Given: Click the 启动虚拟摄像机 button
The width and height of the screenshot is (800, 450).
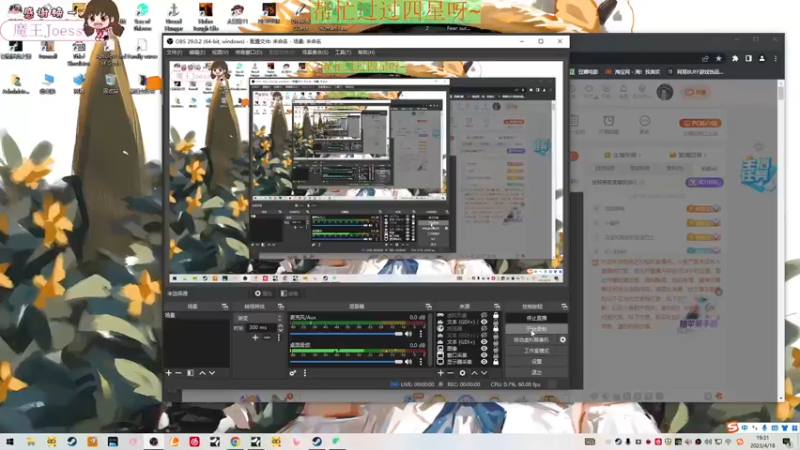Looking at the screenshot, I should pos(531,340).
